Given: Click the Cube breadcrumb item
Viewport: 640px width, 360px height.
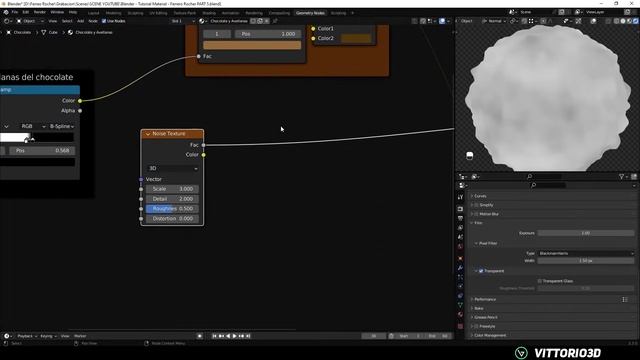Looking at the screenshot, I should click(x=49, y=32).
